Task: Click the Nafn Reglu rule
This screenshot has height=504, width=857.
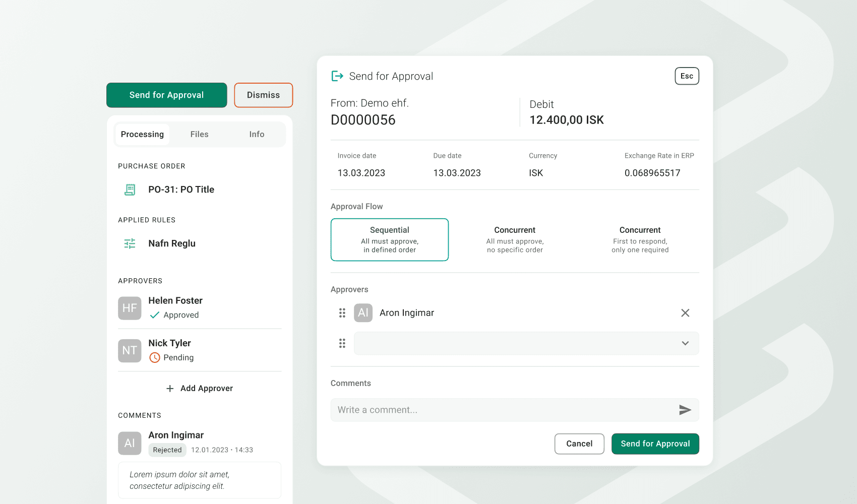Action: click(172, 243)
